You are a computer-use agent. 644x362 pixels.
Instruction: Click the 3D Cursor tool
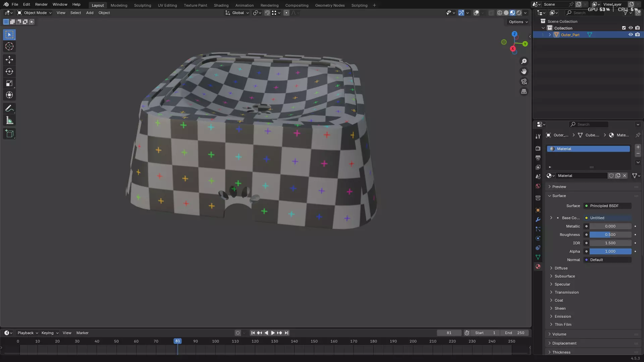point(9,46)
